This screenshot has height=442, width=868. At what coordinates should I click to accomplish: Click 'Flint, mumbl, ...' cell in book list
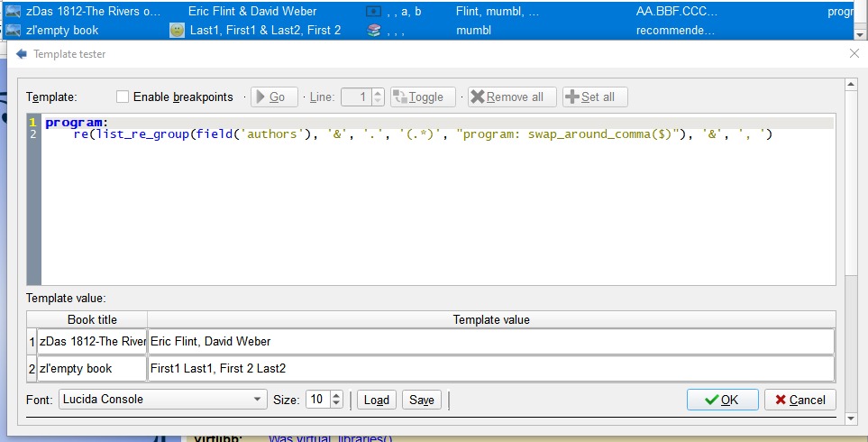point(498,11)
